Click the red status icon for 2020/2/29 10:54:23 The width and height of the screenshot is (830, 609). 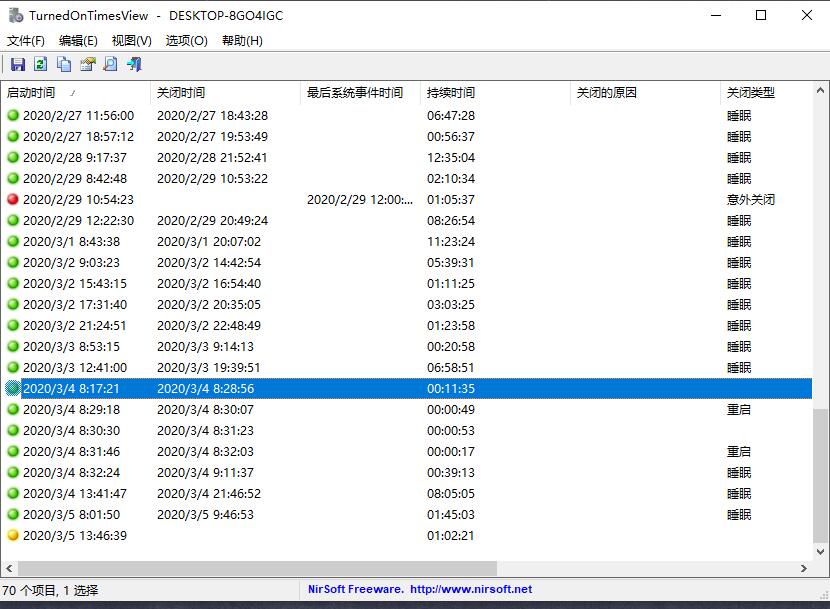click(13, 200)
